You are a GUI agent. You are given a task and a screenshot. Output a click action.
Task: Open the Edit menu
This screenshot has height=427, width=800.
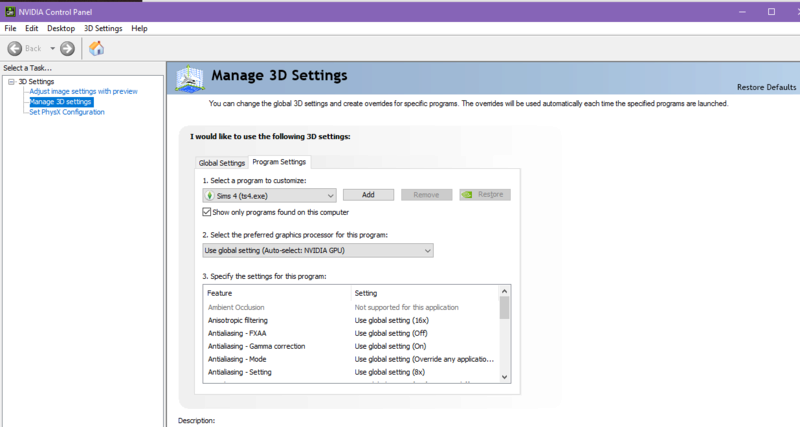[32, 29]
